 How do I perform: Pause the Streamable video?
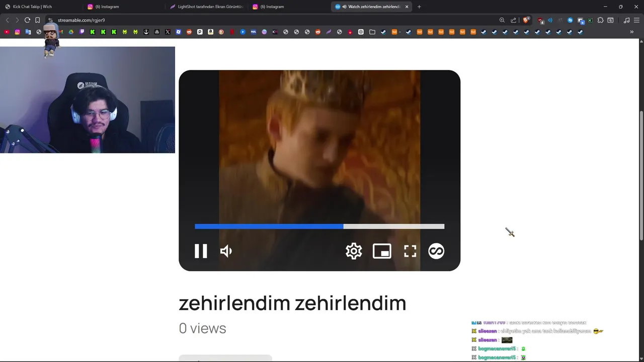coord(201,251)
